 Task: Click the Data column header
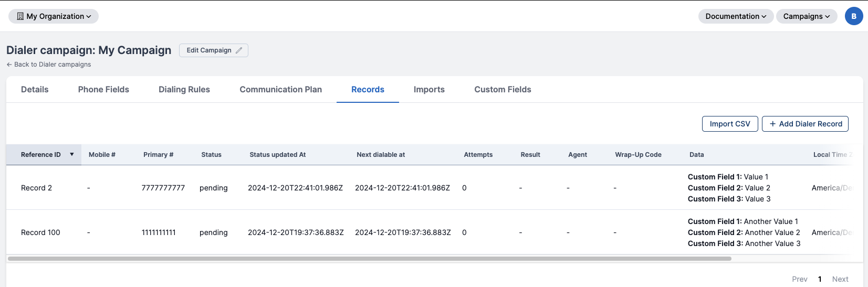point(697,155)
